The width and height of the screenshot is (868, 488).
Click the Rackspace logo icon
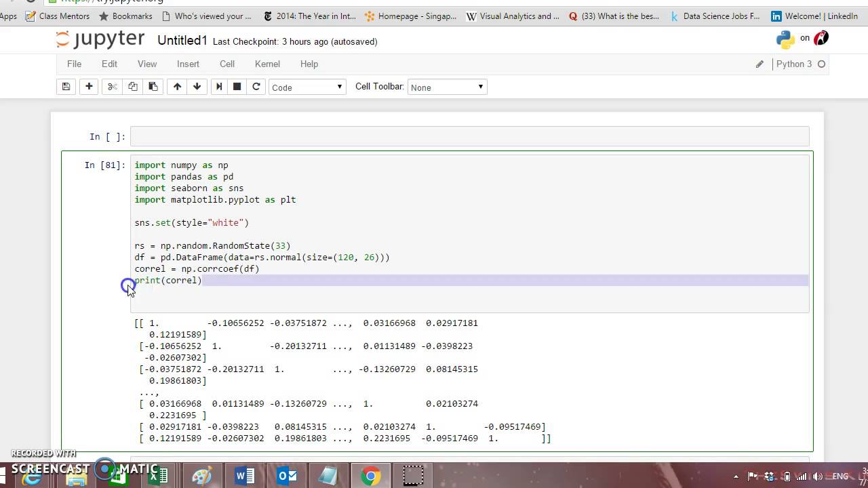[821, 39]
